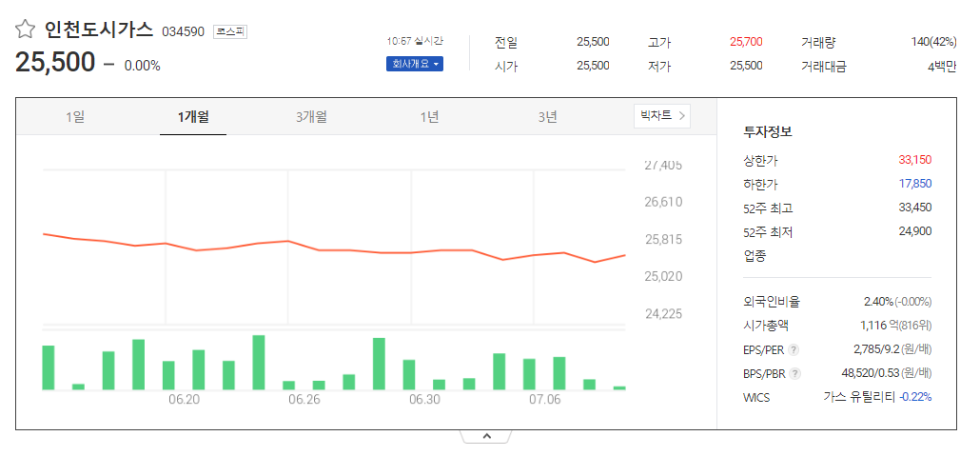Click the 코스피 market badge

pyautogui.click(x=230, y=31)
